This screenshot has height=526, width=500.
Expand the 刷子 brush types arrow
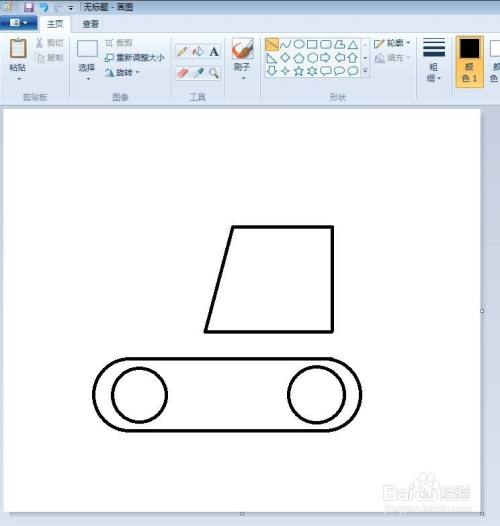click(243, 78)
